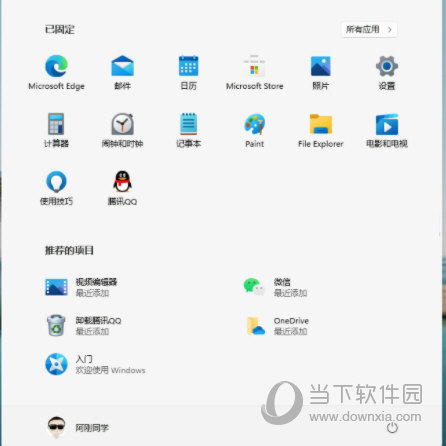Image resolution: width=446 pixels, height=446 pixels.
Task: Click the 欢迎使用 Windows subtitle text
Action: [111, 370]
